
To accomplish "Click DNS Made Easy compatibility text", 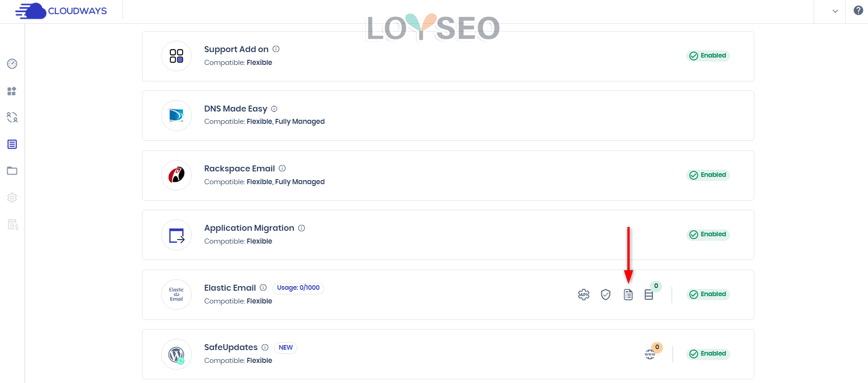I will pos(264,122).
